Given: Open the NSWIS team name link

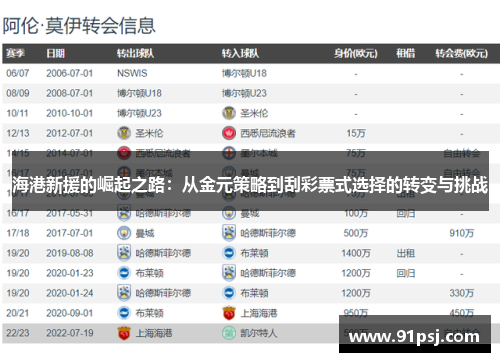Looking at the screenshot, I should (x=132, y=73).
